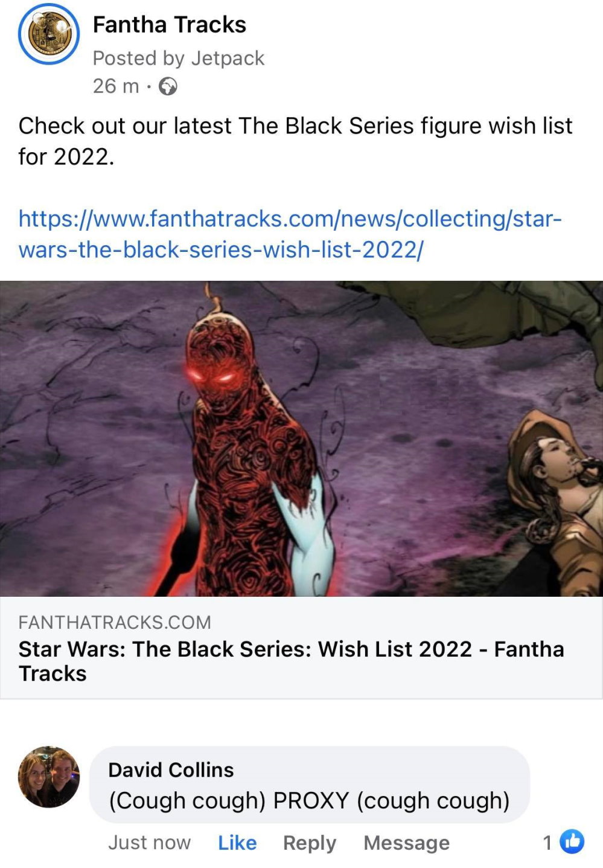Open the Fantha Tracks page name
This screenshot has width=603, height=868.
point(170,25)
